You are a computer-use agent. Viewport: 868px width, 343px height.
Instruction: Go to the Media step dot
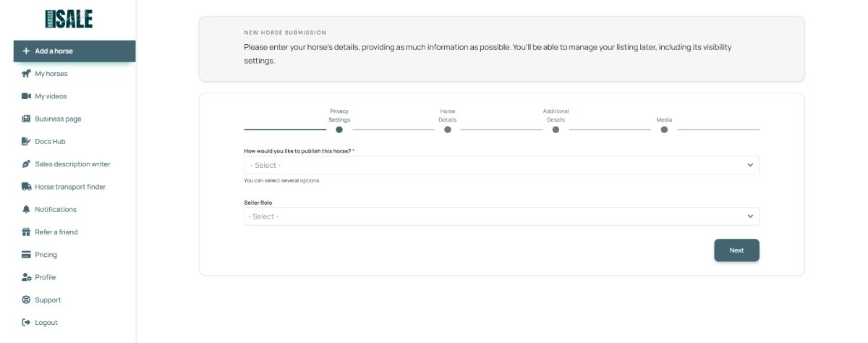coord(664,130)
